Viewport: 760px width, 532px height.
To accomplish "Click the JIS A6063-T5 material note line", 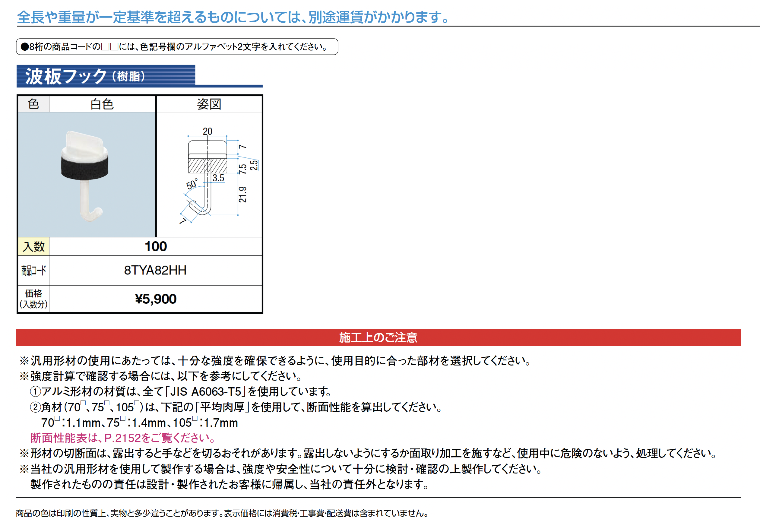I will [x=180, y=392].
